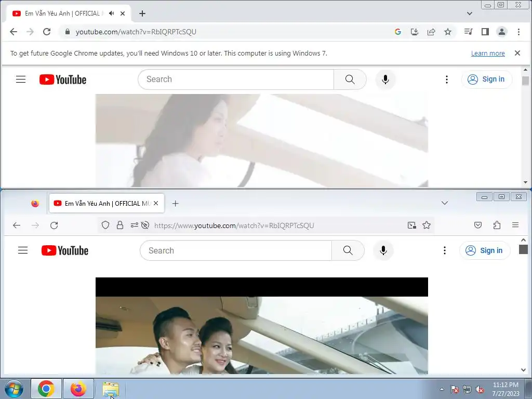Open Firefox View pinned icon
This screenshot has width=532, height=399.
coord(35,204)
